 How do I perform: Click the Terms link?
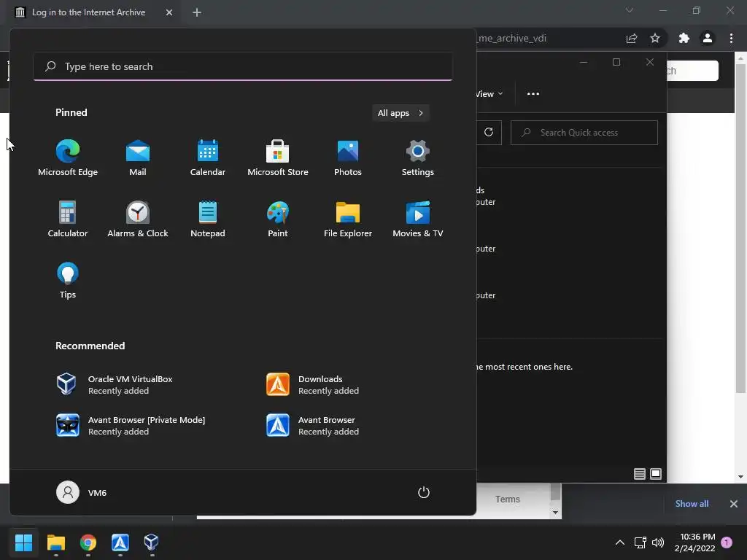click(x=508, y=499)
